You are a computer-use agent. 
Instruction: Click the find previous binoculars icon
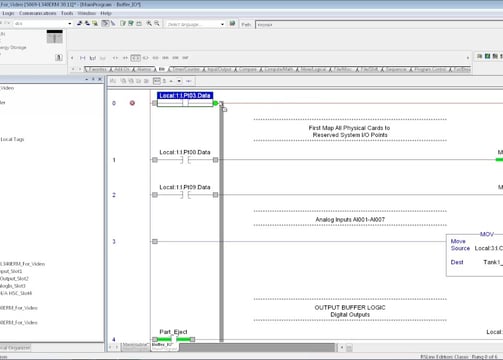click(x=80, y=23)
